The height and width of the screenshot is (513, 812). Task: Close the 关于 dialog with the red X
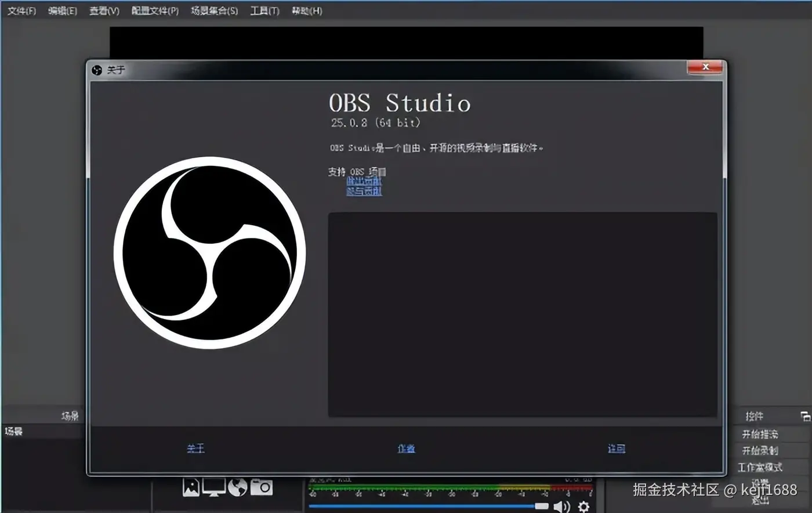tap(705, 67)
